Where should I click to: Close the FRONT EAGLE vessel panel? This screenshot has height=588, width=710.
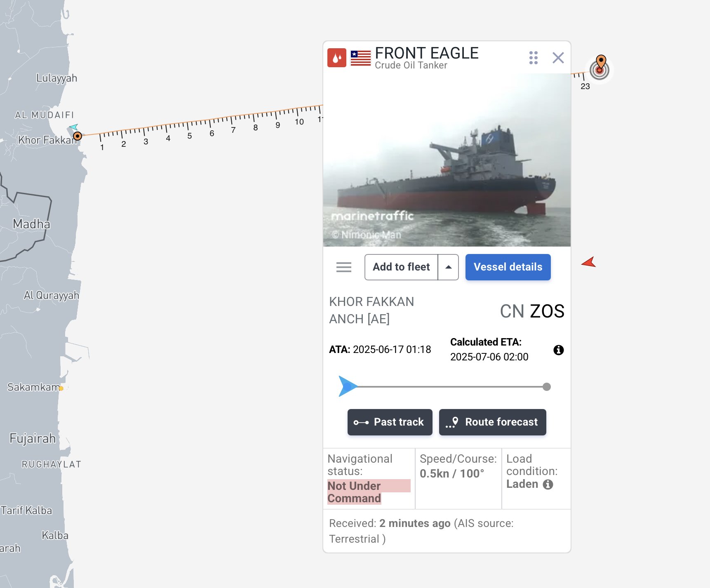pyautogui.click(x=558, y=58)
